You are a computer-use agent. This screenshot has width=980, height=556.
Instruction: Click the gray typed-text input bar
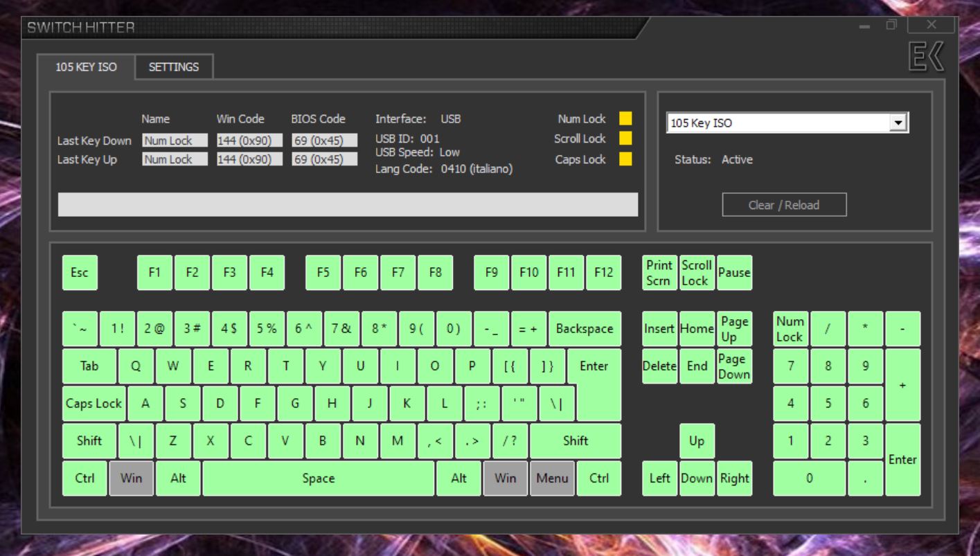pos(348,205)
